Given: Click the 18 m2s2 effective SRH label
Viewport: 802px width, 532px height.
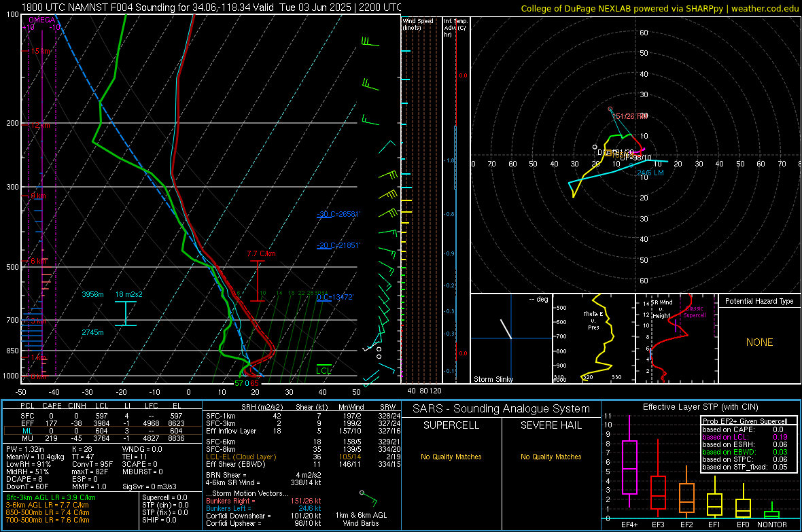Looking at the screenshot, I should (129, 294).
